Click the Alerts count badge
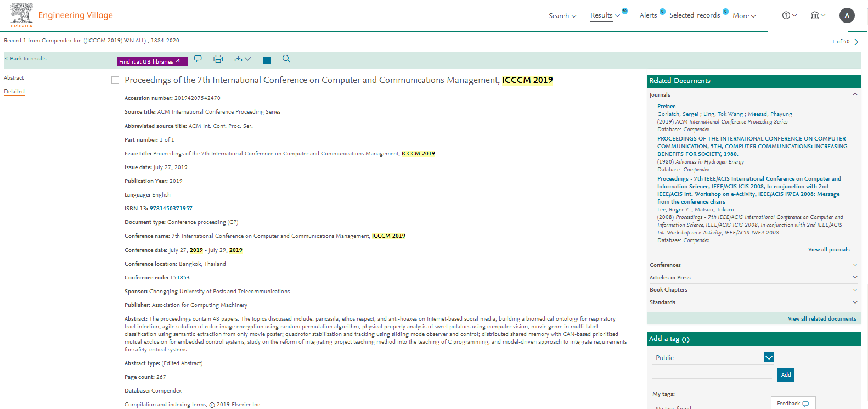868x409 pixels. point(662,11)
